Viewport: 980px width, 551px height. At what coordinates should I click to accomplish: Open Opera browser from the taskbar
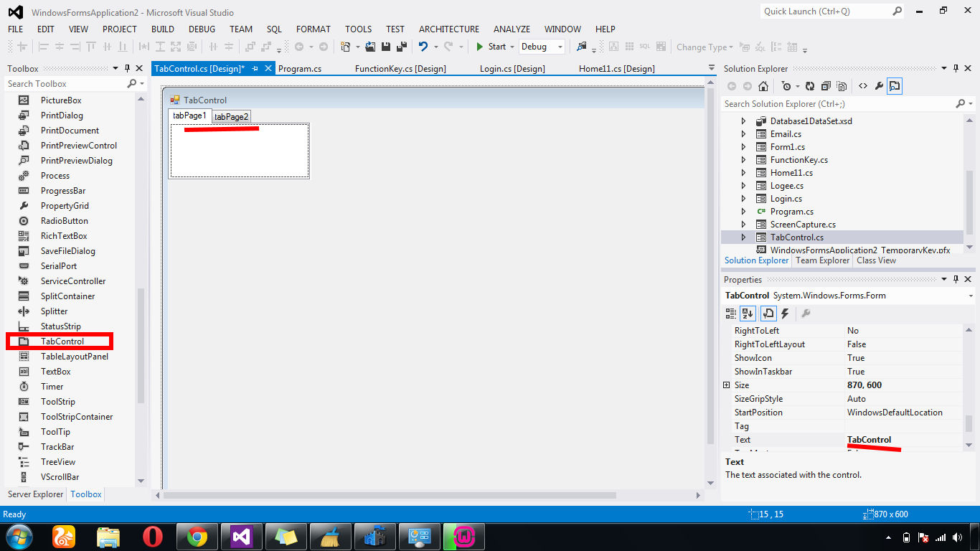click(152, 536)
